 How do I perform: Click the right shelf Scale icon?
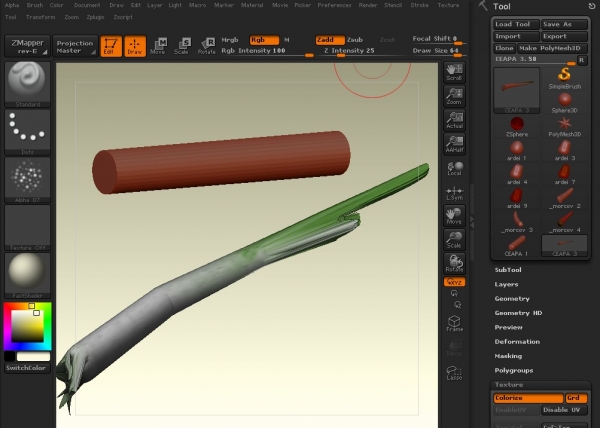(454, 240)
